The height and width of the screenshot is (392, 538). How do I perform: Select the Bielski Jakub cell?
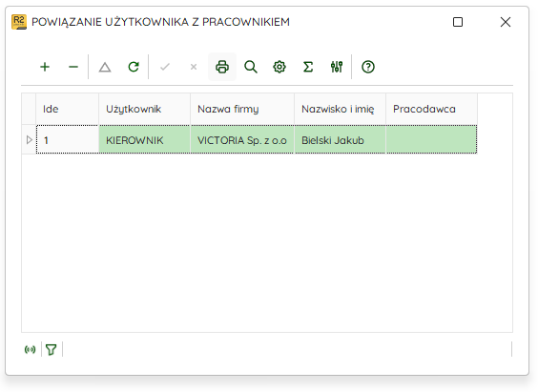pyautogui.click(x=340, y=139)
